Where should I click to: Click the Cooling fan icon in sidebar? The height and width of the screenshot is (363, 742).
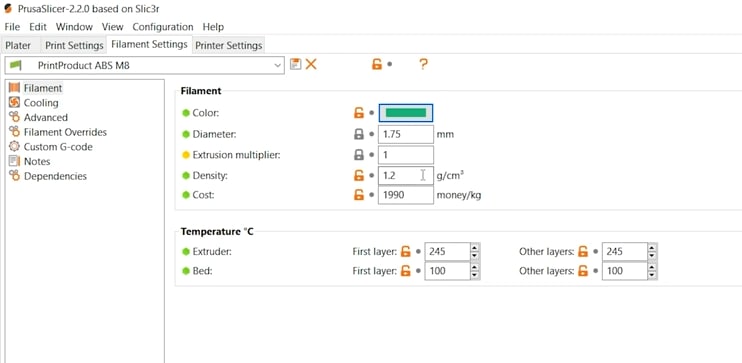click(15, 103)
